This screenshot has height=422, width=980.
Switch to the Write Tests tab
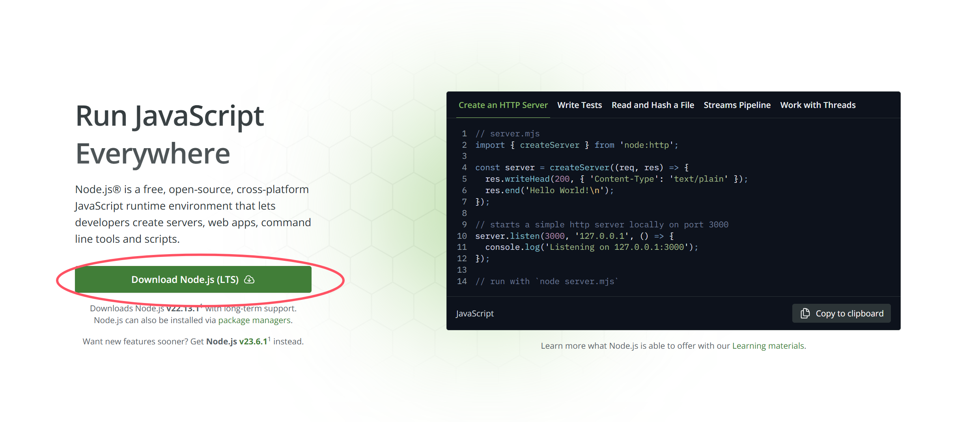580,105
